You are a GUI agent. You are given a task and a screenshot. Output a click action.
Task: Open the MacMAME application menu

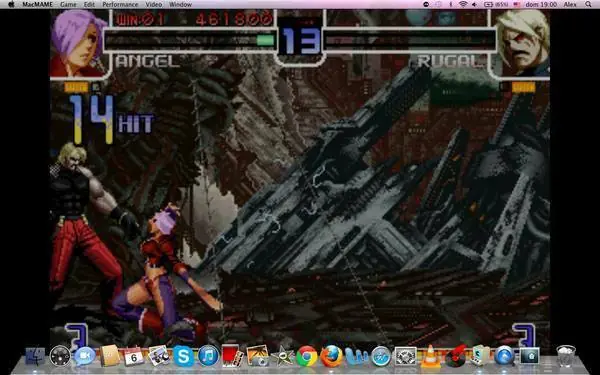38,5
